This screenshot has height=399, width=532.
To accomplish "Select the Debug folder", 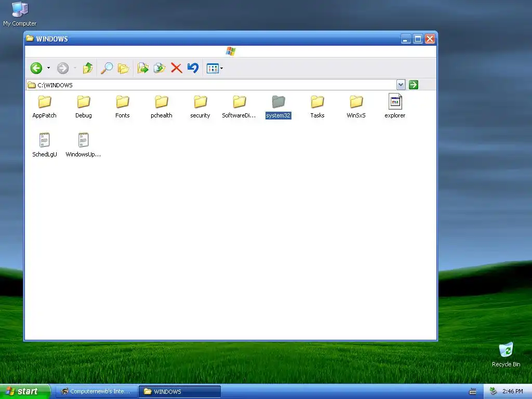I will click(x=84, y=107).
